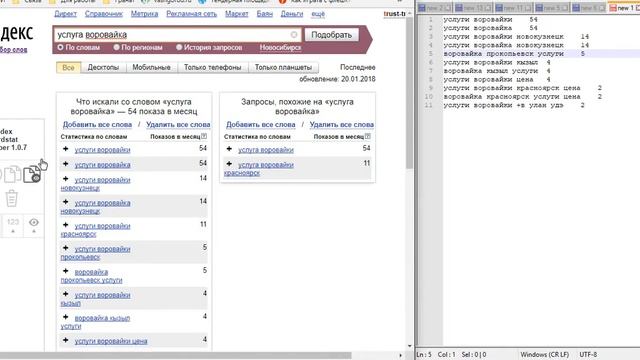
Task: Click Notepad++ line 'воровайка красноярск услуги цена'
Action: 522,97
